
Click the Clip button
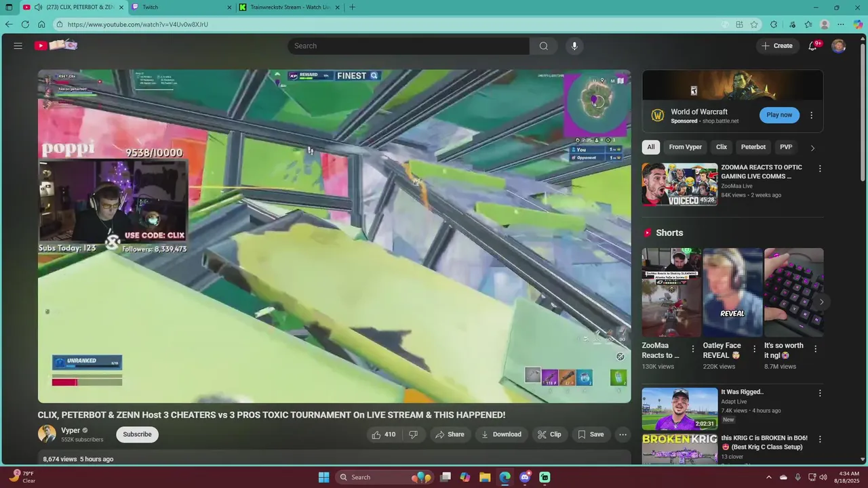549,434
